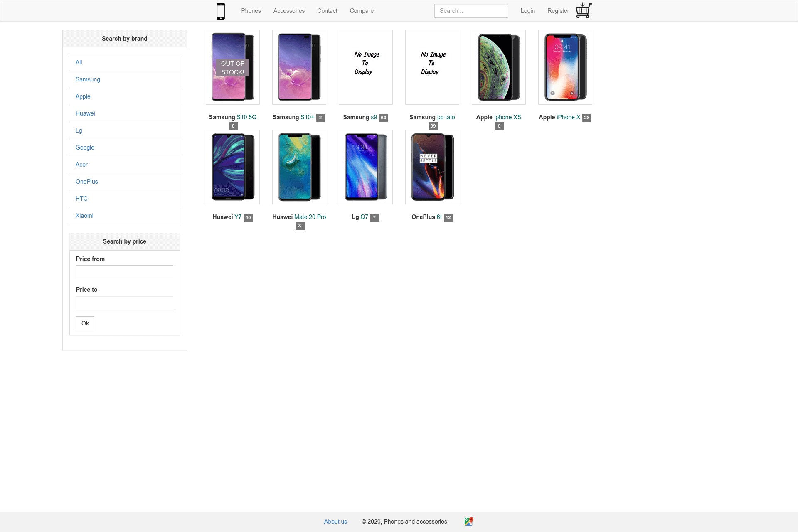Screen dimensions: 798x532
Task: Open the About us footer link
Action: tap(335, 522)
